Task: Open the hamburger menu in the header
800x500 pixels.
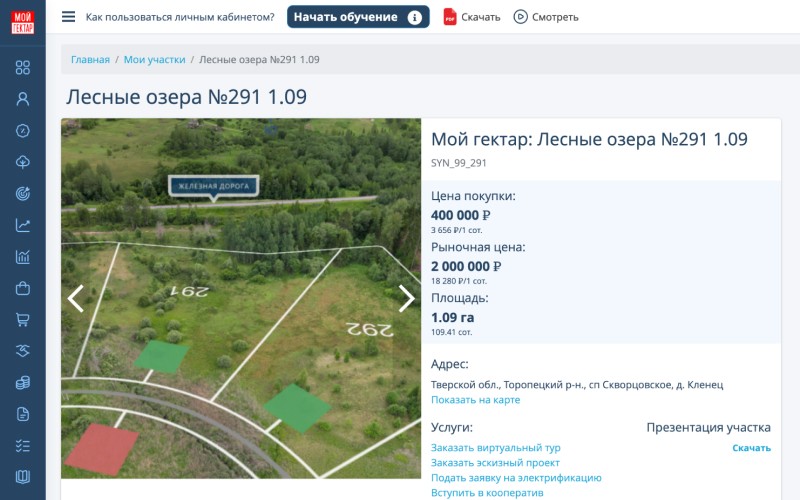Action: [68, 17]
